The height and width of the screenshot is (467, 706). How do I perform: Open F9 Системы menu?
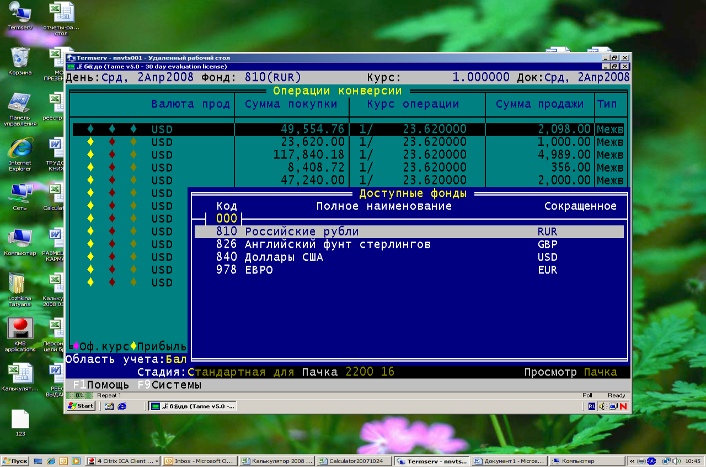pos(169,385)
